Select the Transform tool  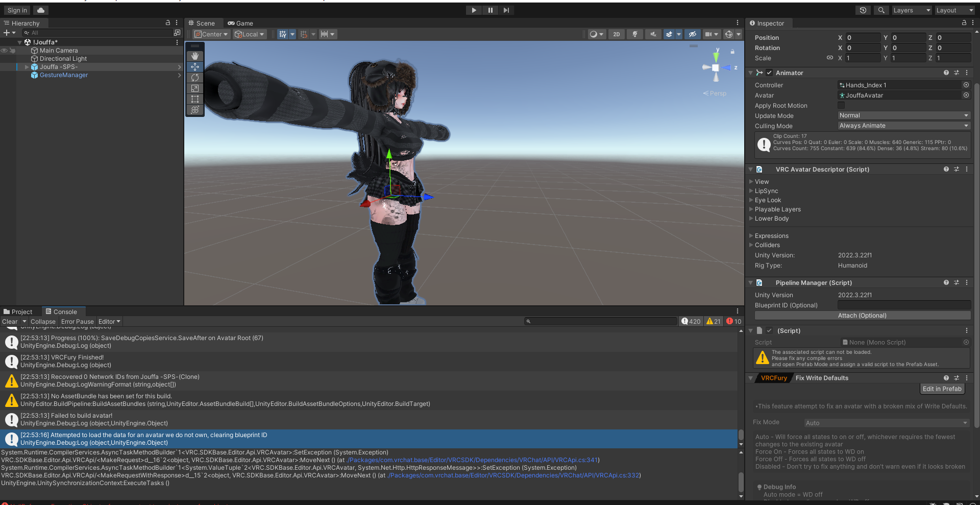click(195, 110)
